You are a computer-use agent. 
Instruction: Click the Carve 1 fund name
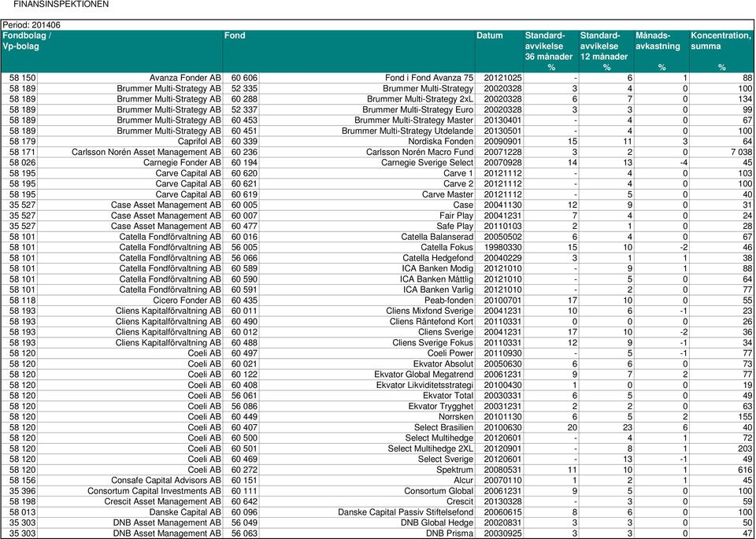point(458,173)
